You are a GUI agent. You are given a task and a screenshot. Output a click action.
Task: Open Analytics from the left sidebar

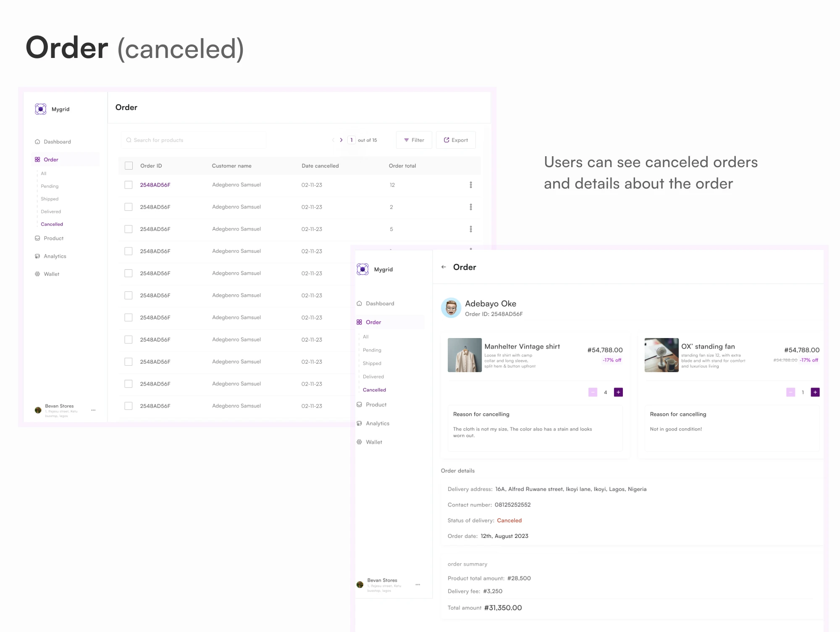(55, 257)
